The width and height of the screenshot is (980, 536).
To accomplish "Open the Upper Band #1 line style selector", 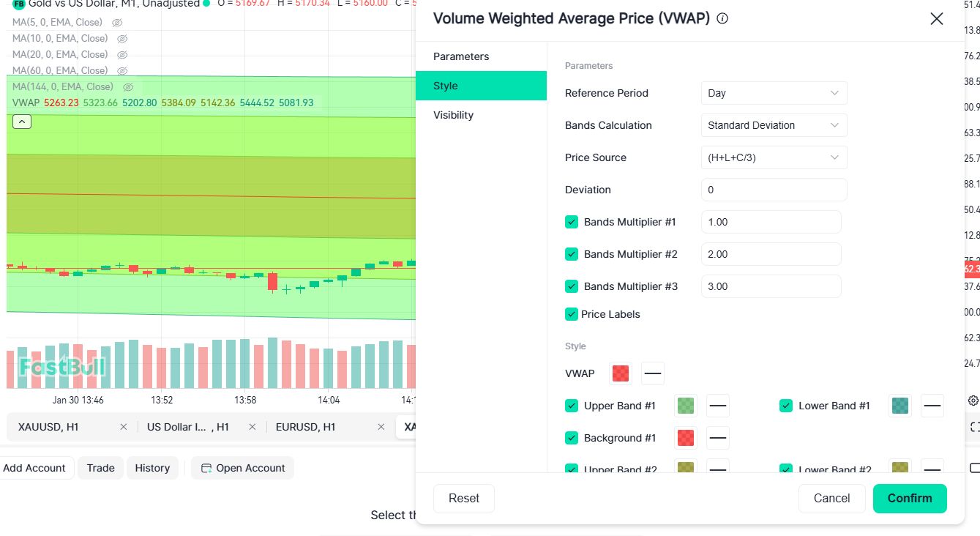I will click(718, 406).
